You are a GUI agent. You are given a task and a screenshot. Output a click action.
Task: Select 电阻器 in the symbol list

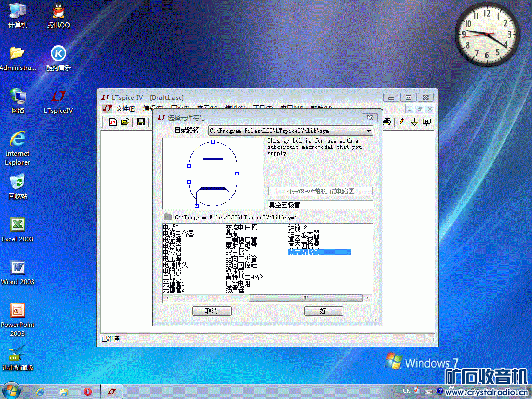pos(172,271)
